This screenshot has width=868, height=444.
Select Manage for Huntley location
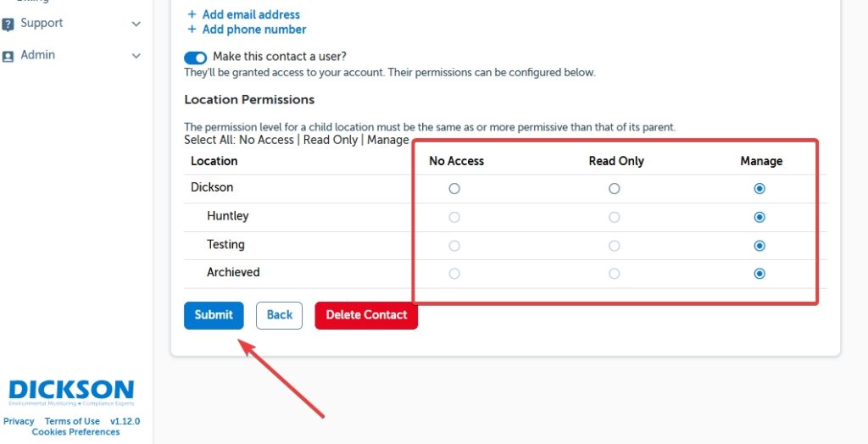click(759, 217)
